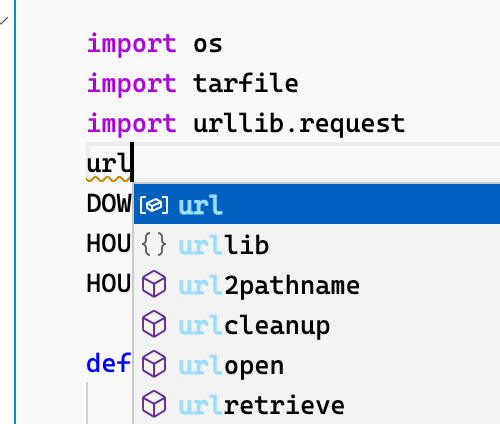
Task: Click the cube icon next to urlopen
Action: (154, 364)
